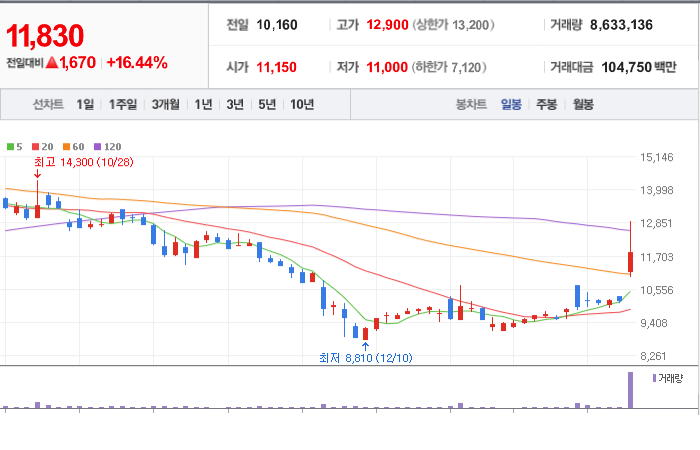Click the 상한가 13,200 text
Viewport: 700px width, 450px height.
click(454, 25)
